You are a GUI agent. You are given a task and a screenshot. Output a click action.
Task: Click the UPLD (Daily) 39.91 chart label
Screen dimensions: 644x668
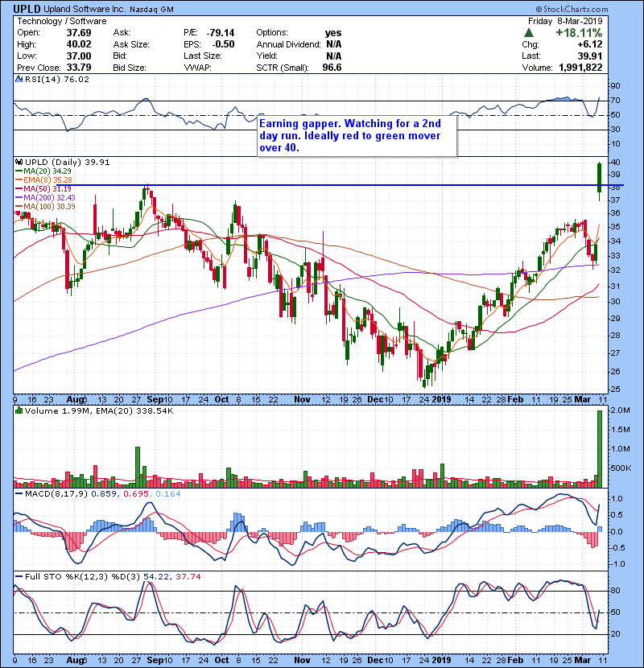[68, 163]
